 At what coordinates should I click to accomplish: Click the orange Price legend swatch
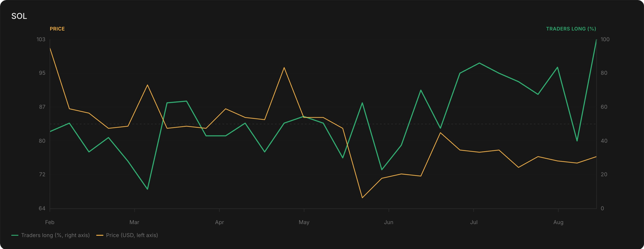coord(100,235)
